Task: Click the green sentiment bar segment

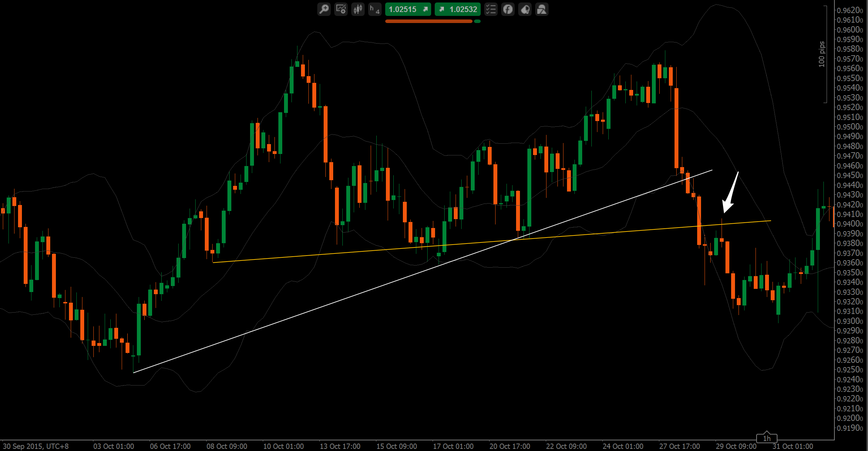Action: (x=477, y=22)
